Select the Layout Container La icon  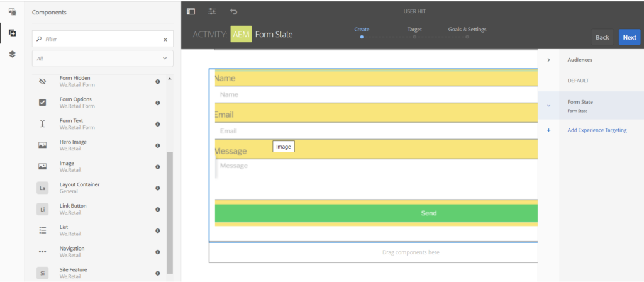click(42, 188)
